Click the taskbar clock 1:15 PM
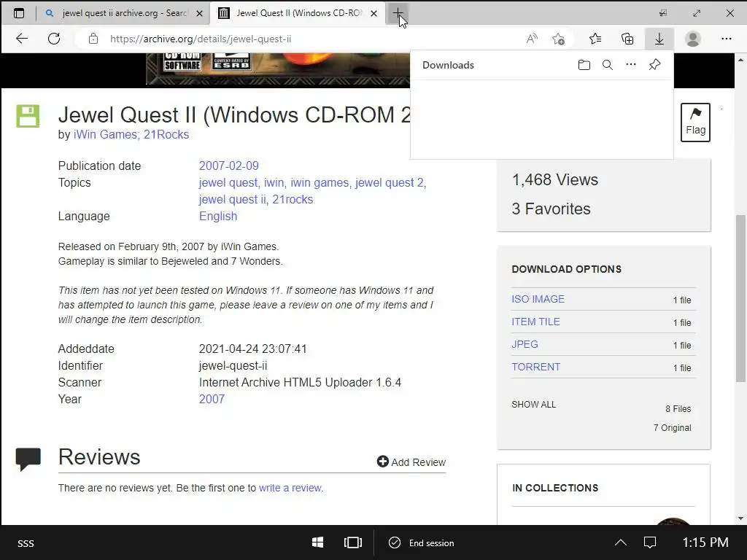The image size is (747, 560). pos(705,542)
